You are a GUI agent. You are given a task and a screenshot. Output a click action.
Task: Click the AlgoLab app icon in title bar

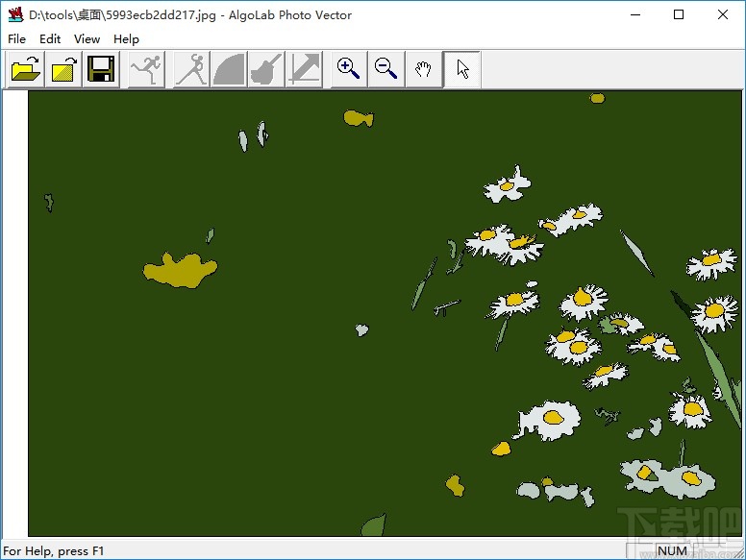(x=15, y=14)
